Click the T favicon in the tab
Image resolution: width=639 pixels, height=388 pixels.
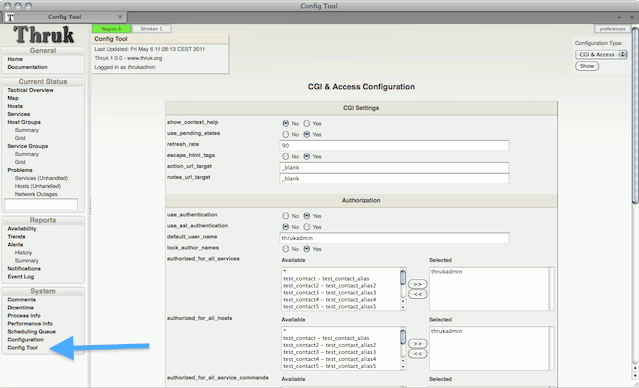[x=11, y=17]
